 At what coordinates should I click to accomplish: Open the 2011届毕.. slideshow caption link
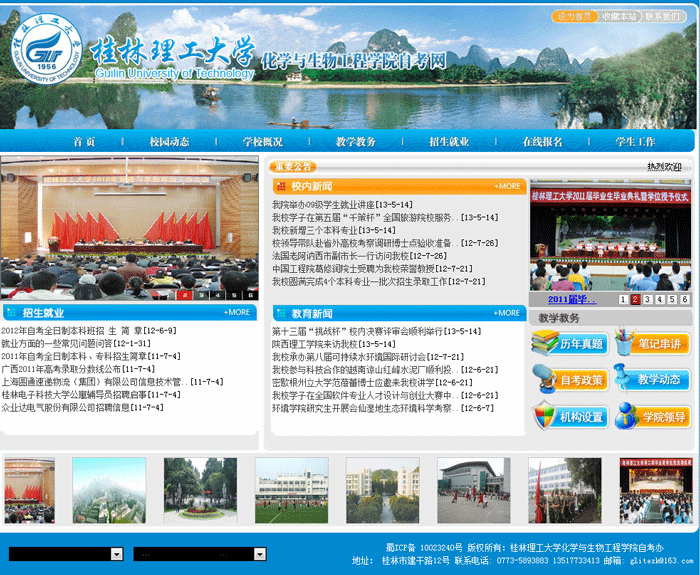pyautogui.click(x=572, y=299)
